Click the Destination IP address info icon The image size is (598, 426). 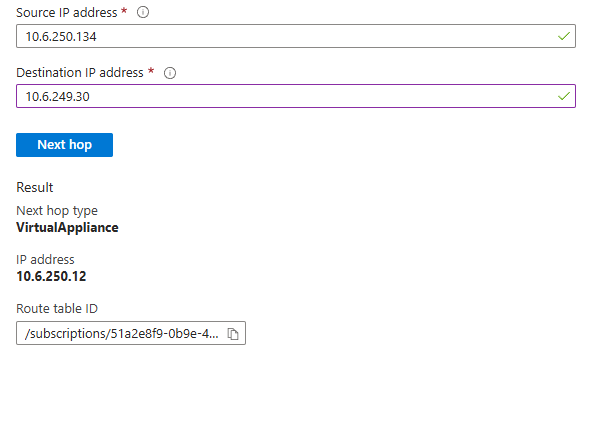point(170,73)
